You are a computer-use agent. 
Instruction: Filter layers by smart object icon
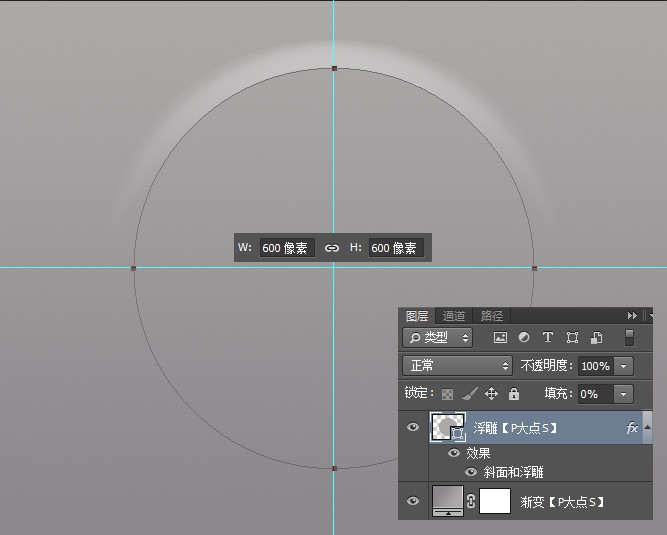coord(596,338)
